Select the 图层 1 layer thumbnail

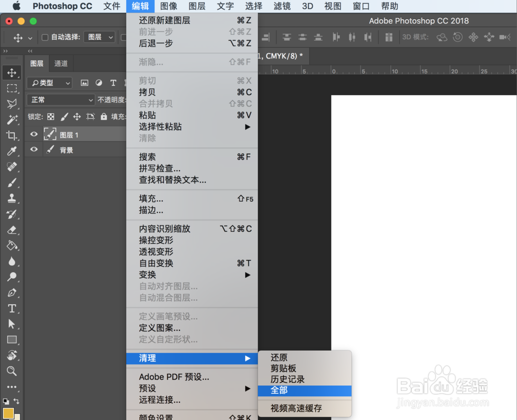click(50, 134)
